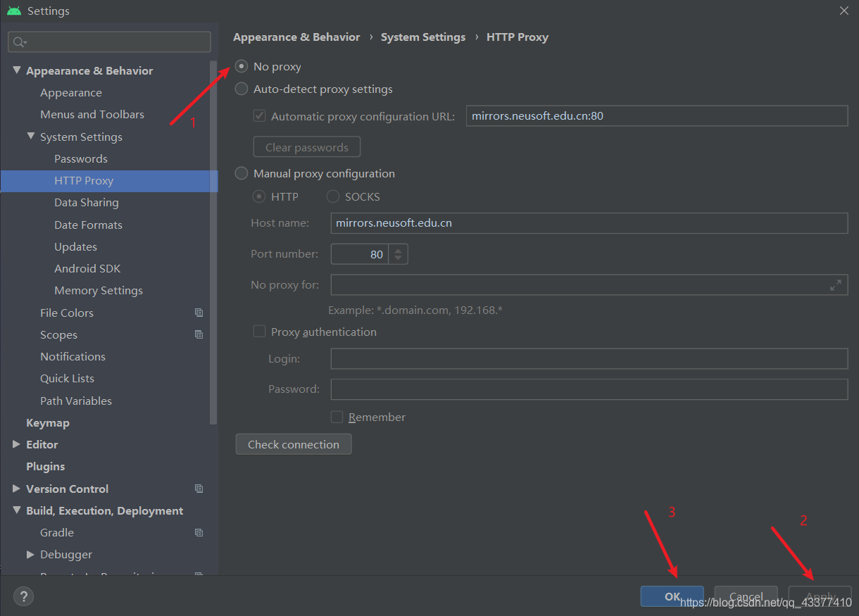Viewport: 859px width, 616px height.
Task: Open the Android SDK settings page
Action: (87, 268)
